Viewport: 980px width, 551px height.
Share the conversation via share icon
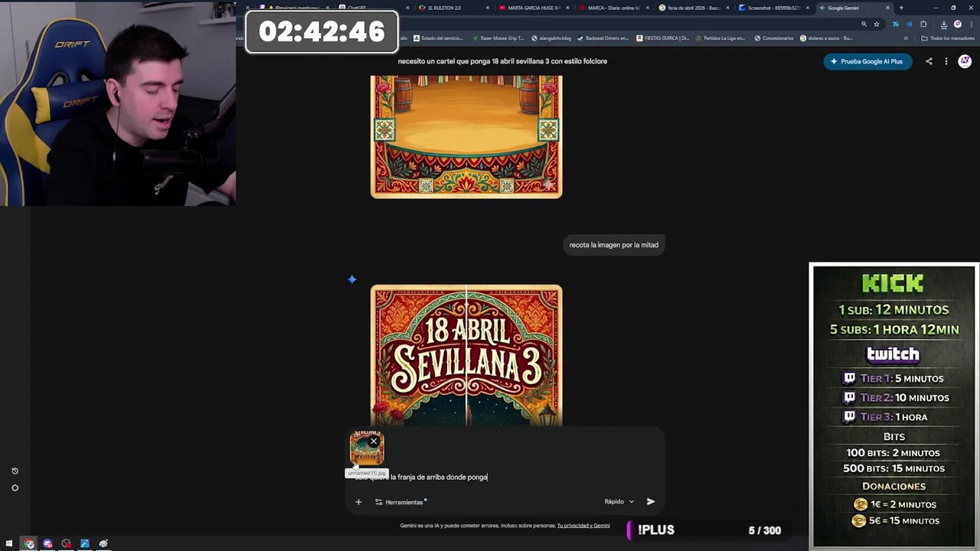click(x=929, y=61)
